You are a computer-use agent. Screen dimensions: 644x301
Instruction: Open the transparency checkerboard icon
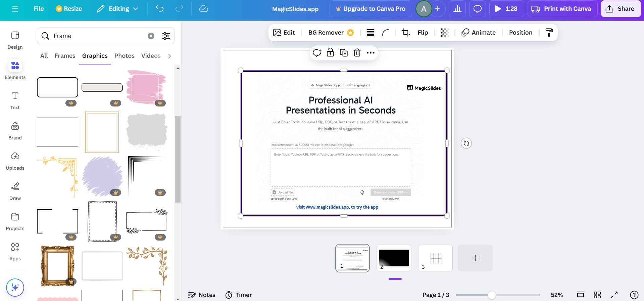[x=445, y=33]
